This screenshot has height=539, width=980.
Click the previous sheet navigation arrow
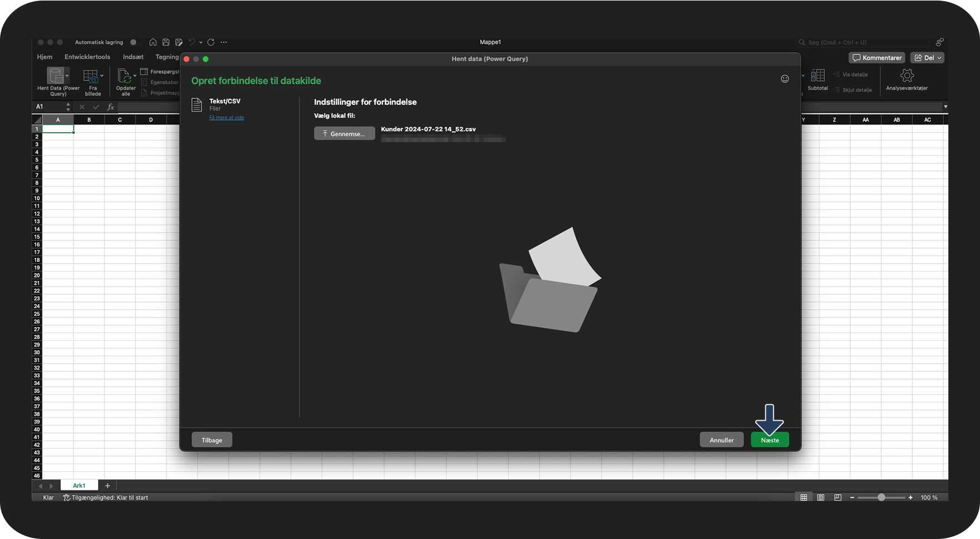40,486
